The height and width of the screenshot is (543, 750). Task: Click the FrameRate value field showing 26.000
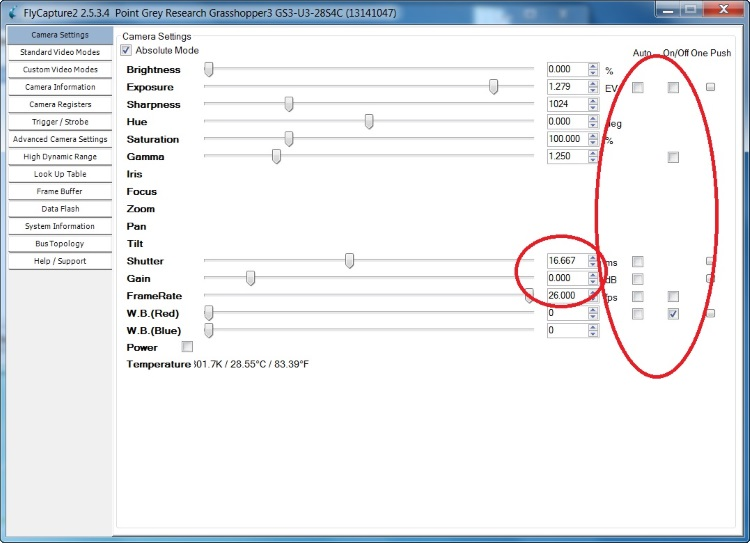[567, 296]
